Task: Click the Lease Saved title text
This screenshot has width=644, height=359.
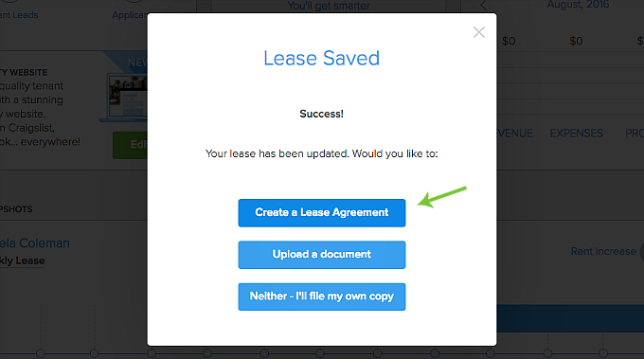Action: 322,58
